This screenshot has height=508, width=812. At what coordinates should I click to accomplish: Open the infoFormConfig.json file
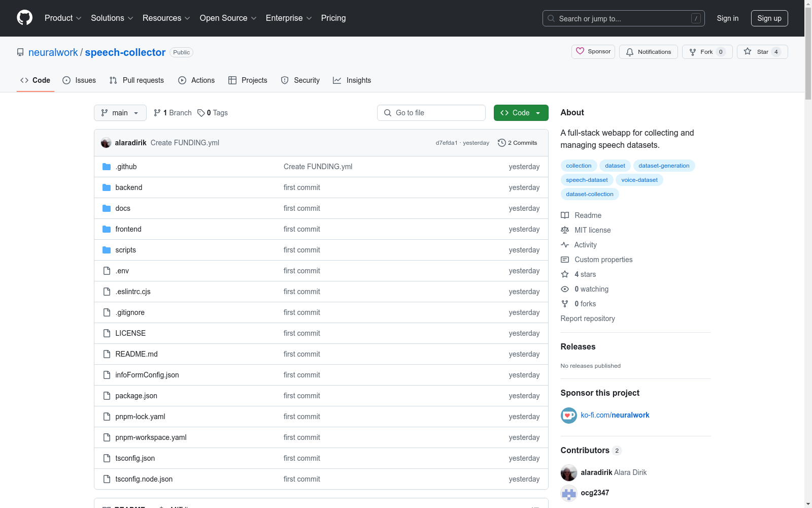[x=147, y=375]
